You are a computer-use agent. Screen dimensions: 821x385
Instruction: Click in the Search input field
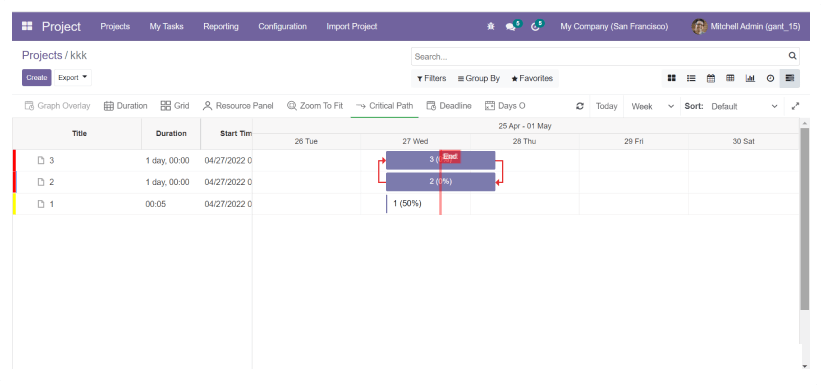pos(600,57)
